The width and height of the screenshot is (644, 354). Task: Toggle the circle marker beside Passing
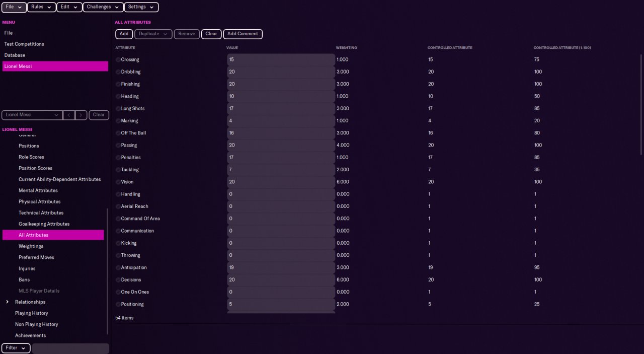(x=118, y=145)
